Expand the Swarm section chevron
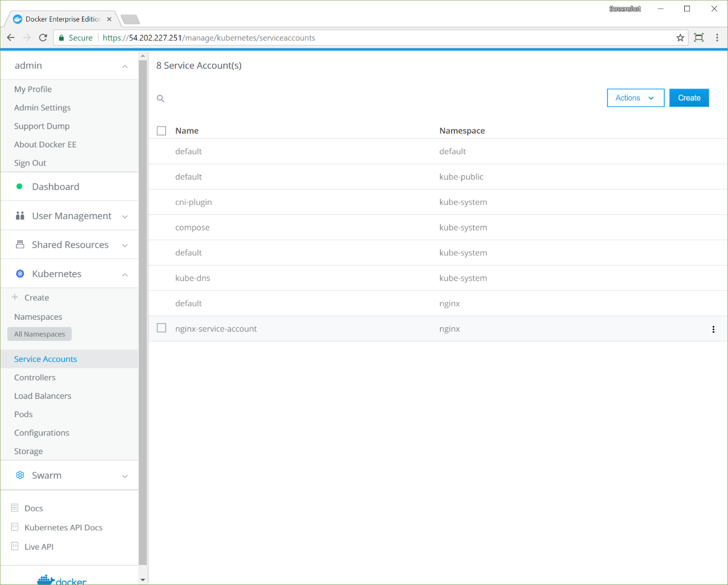 (x=125, y=476)
